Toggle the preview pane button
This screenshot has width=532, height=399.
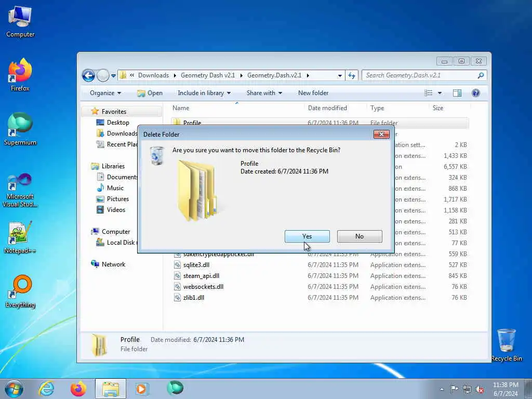pos(457,93)
